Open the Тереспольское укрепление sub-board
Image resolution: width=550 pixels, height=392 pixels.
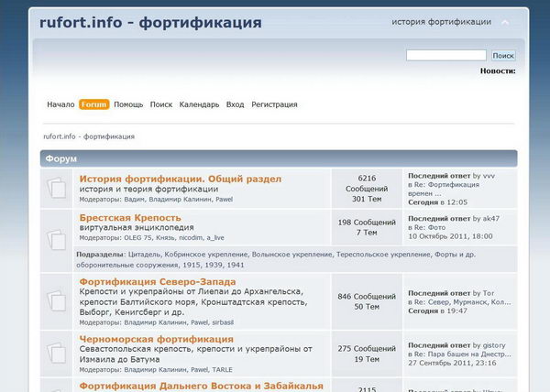pyautogui.click(x=383, y=255)
